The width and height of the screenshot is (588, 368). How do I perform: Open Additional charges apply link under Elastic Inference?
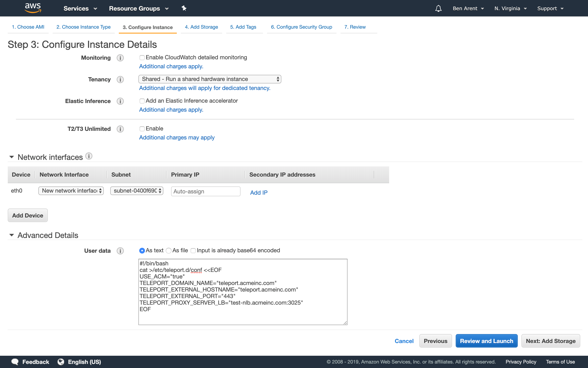pos(171,110)
